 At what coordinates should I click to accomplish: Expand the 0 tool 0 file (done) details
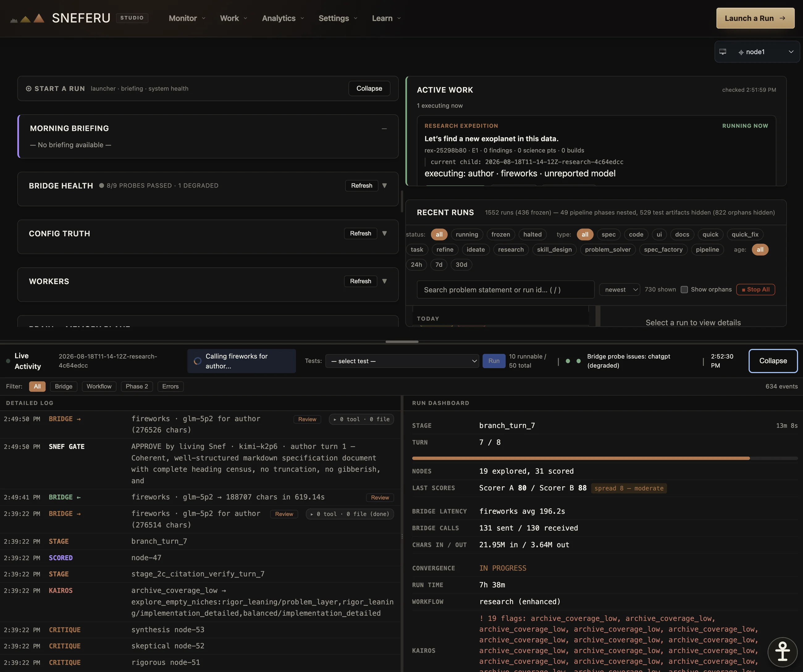tap(350, 514)
